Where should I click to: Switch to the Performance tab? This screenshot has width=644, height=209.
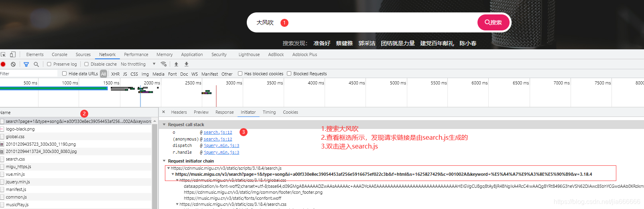(x=136, y=54)
